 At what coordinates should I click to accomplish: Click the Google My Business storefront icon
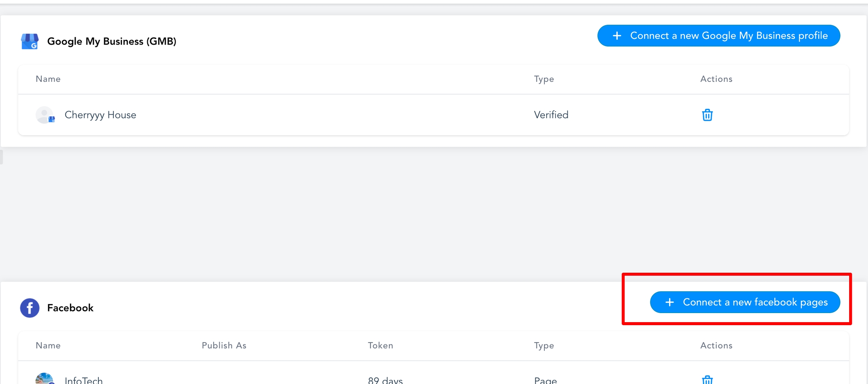tap(30, 41)
